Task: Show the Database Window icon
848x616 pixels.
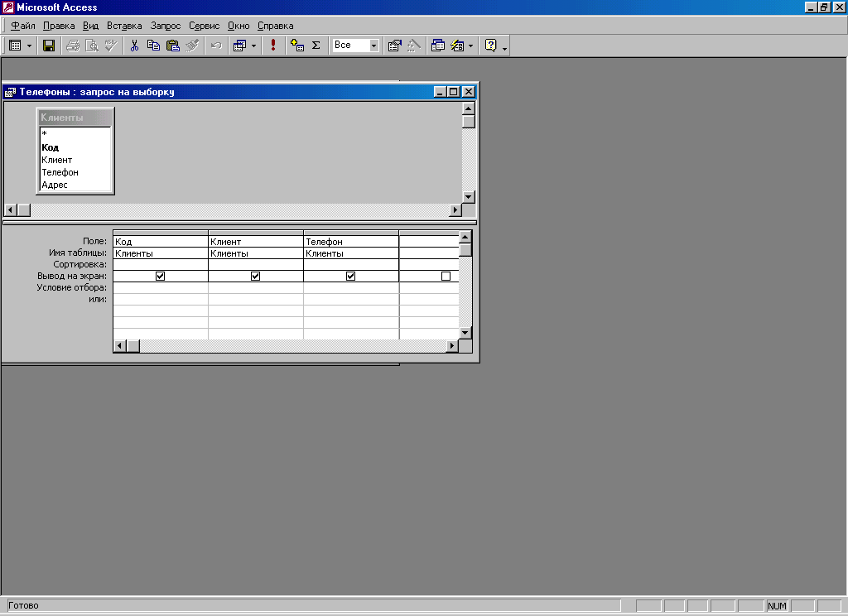Action: coord(438,46)
